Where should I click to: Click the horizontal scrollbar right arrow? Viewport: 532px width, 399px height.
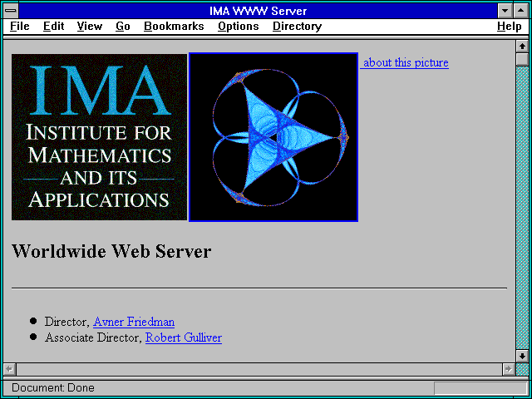tap(508, 369)
